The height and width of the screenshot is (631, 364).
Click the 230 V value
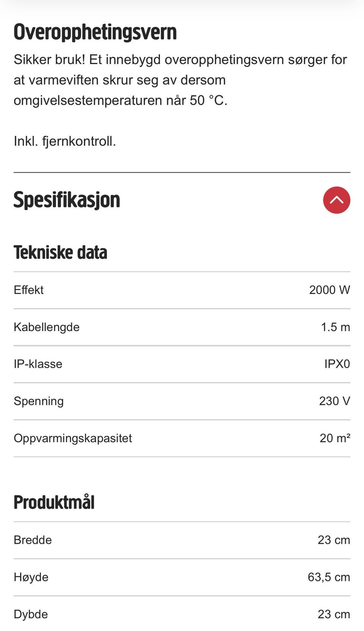tap(334, 401)
